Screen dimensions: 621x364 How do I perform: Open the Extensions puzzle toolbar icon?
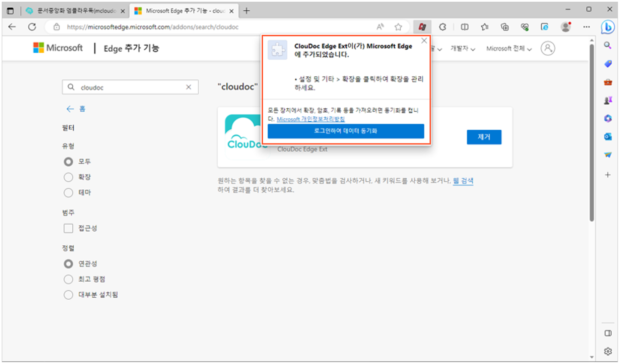(443, 27)
